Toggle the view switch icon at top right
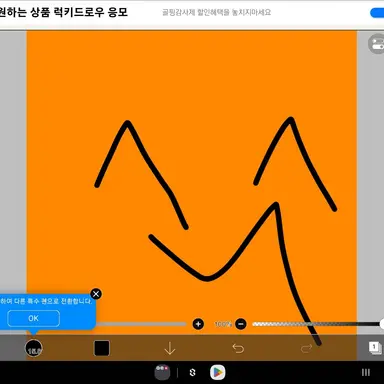The height and width of the screenshot is (384, 384). (x=377, y=44)
